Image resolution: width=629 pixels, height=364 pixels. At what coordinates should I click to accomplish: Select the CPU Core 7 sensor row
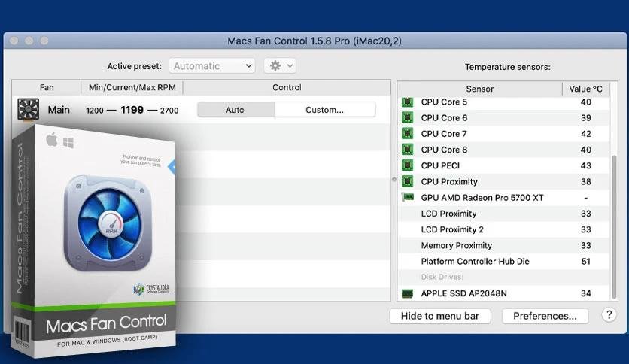[x=504, y=134]
